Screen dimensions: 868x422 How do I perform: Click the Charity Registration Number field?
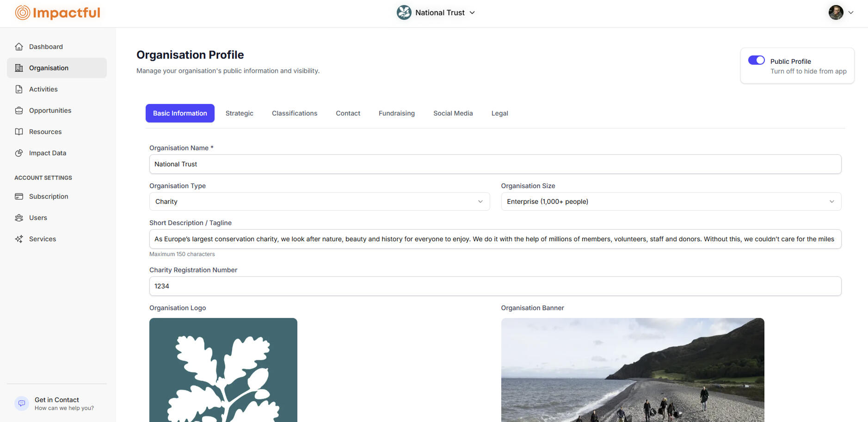(x=495, y=286)
